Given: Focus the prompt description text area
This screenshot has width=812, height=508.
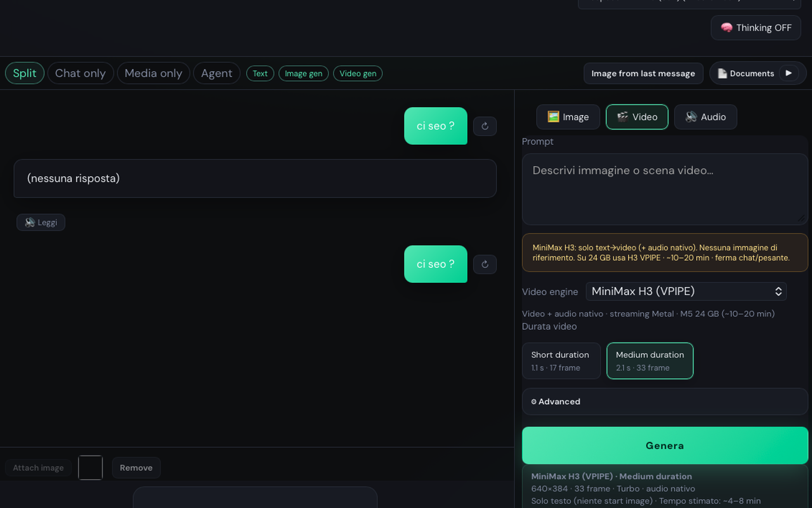Looking at the screenshot, I should coord(665,189).
